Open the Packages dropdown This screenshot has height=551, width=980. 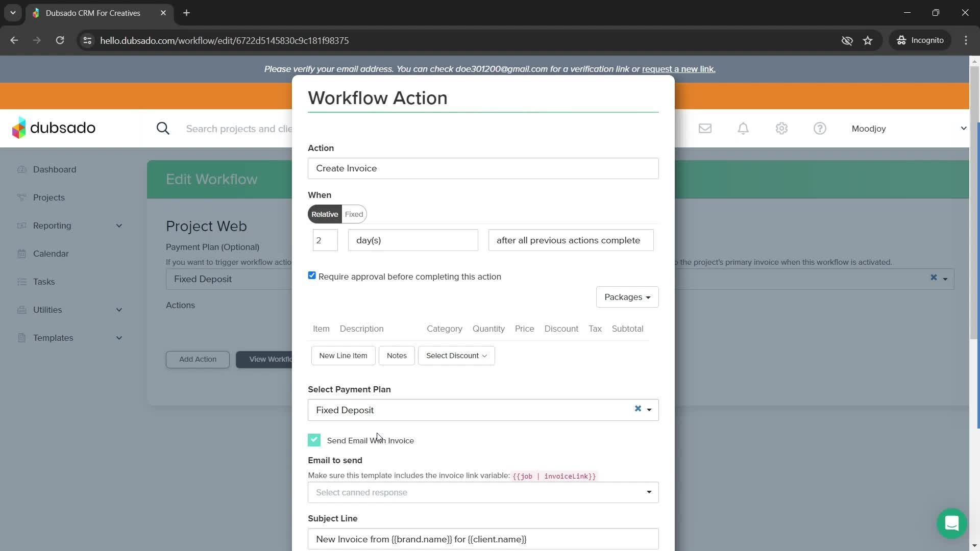point(627,297)
